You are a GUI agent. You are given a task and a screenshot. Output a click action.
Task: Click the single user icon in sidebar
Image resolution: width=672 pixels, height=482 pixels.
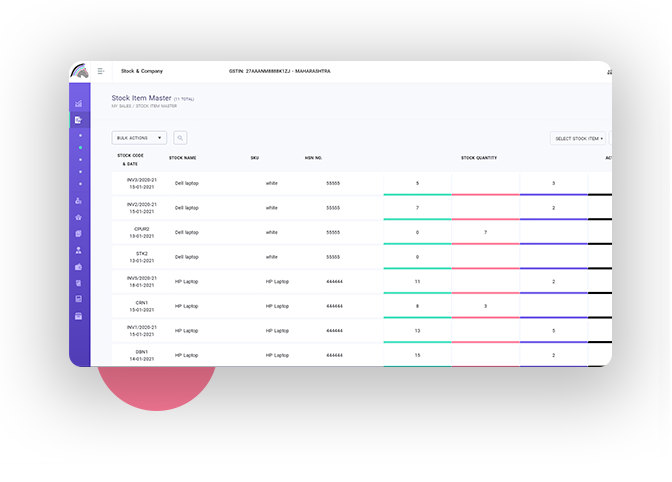pyautogui.click(x=79, y=250)
